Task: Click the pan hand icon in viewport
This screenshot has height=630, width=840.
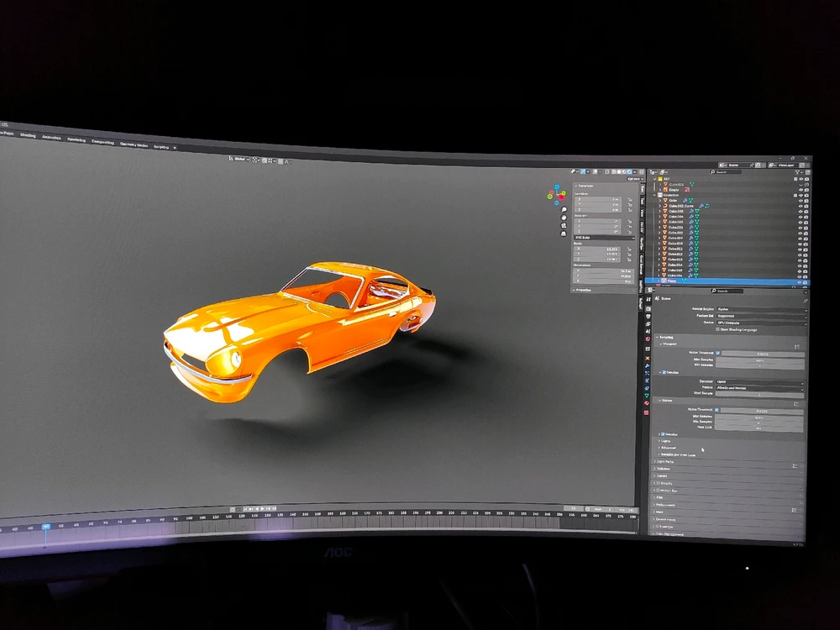Action: [564, 218]
